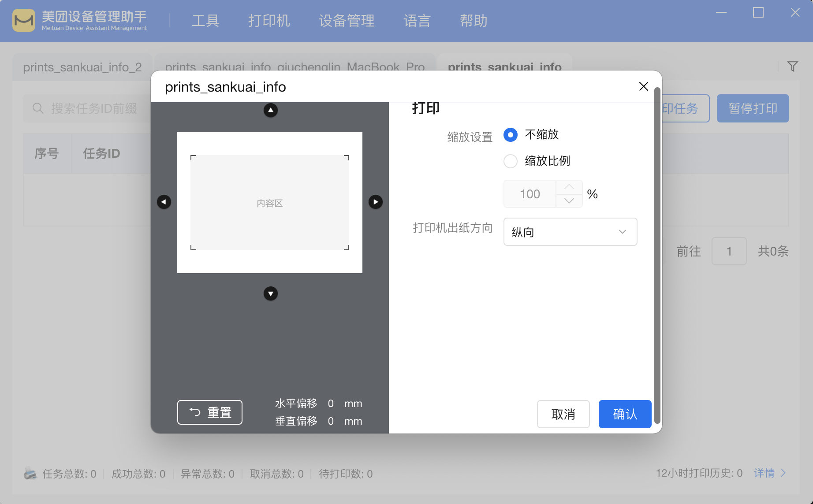Click the 重置 reset button

210,412
